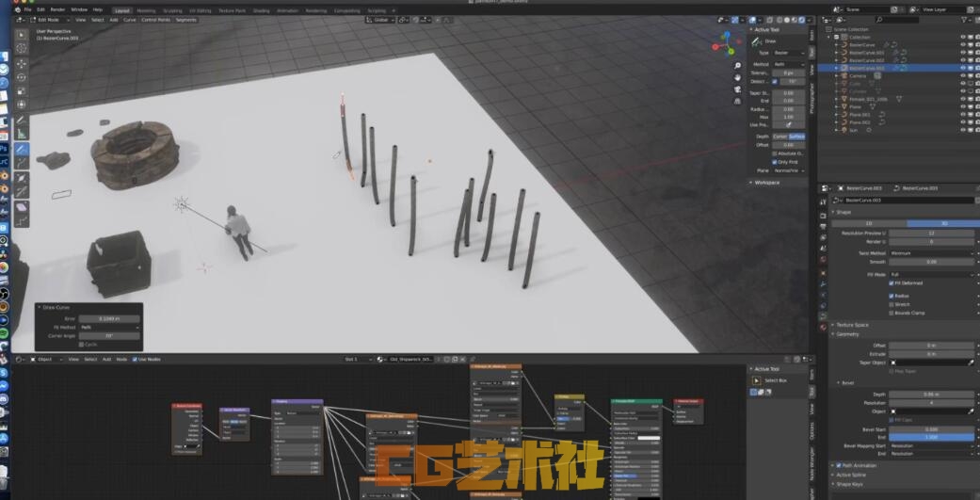Switch to the Shading workspace tab
The width and height of the screenshot is (980, 500).
point(262,10)
